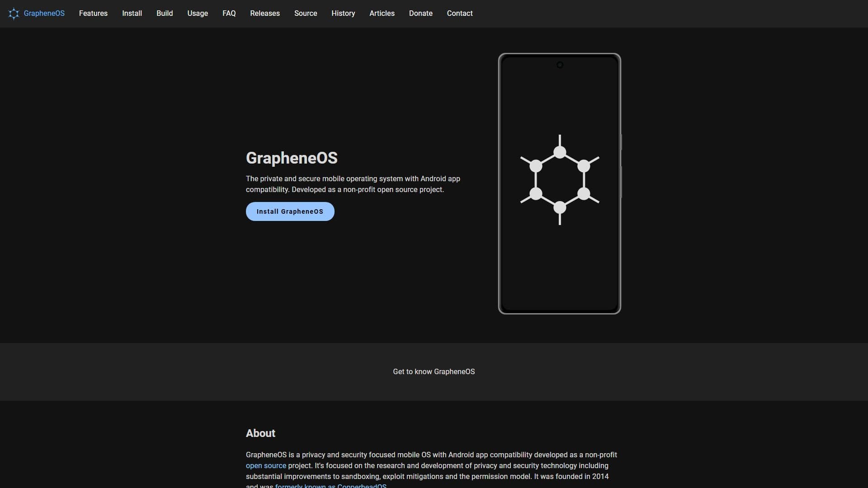Open the Contact nav link

click(460, 14)
